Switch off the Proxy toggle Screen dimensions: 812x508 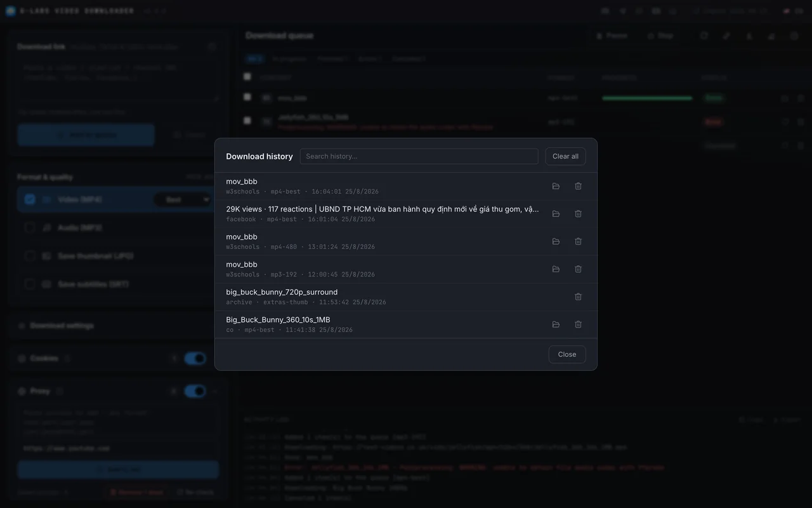[195, 391]
